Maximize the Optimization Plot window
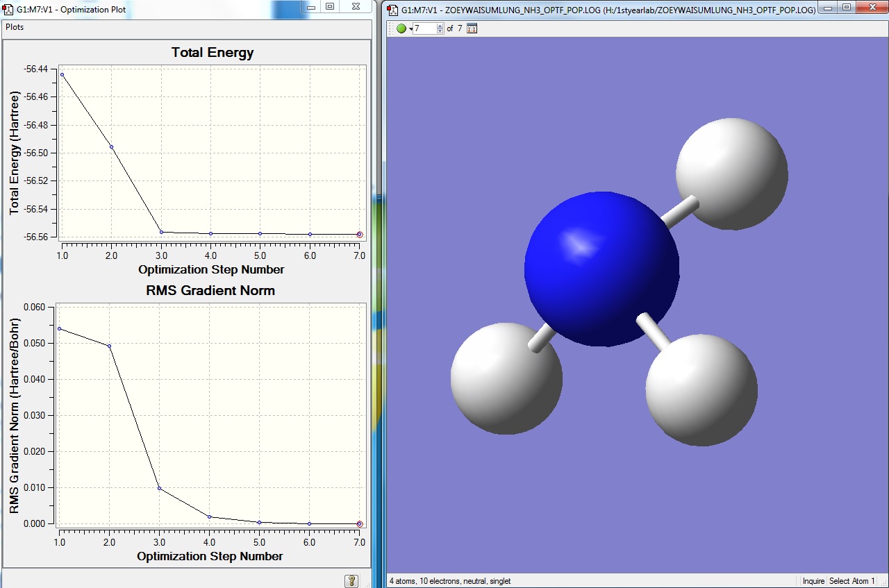Screen dimensions: 889x588 (330, 6)
